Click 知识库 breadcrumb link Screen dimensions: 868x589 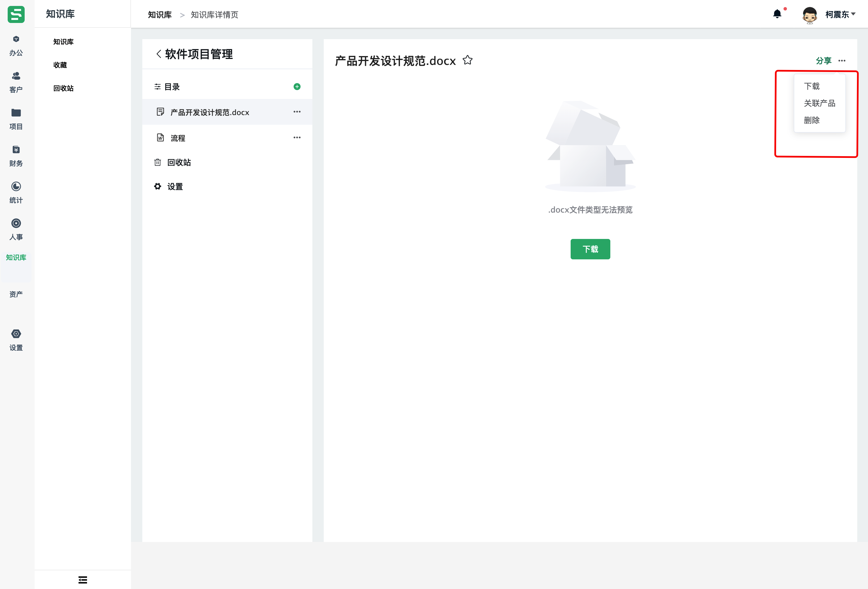(160, 14)
